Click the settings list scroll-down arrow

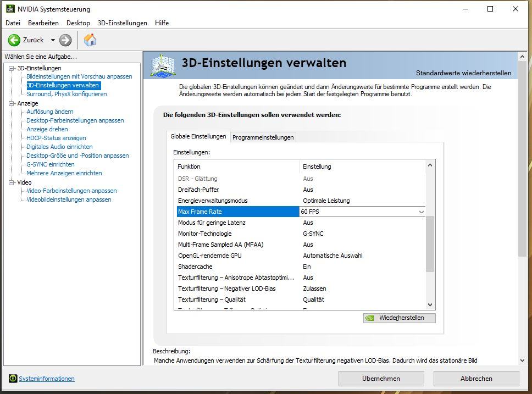430,305
